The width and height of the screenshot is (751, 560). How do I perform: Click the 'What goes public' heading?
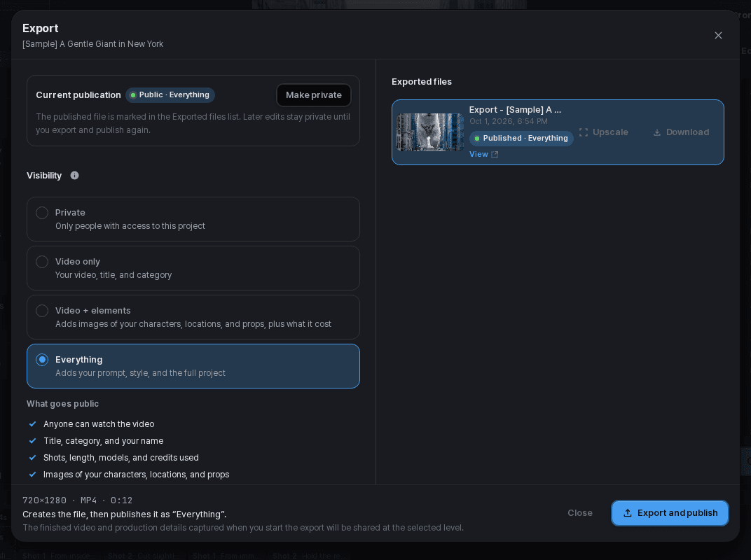coord(63,403)
